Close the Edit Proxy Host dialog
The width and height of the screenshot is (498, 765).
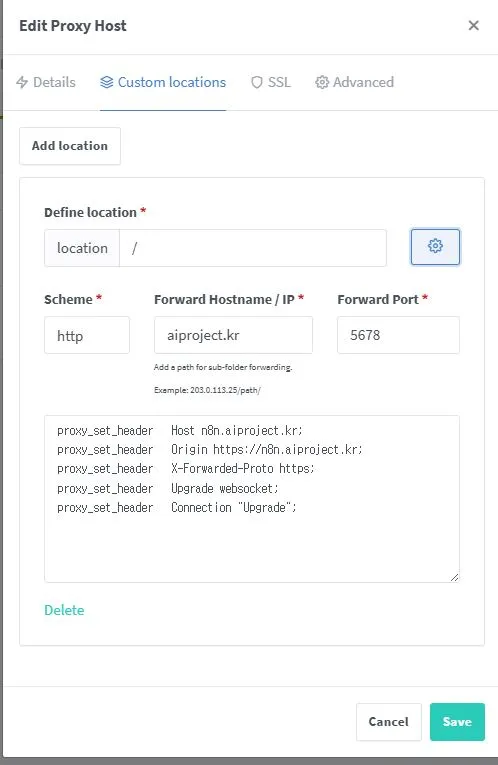(473, 25)
